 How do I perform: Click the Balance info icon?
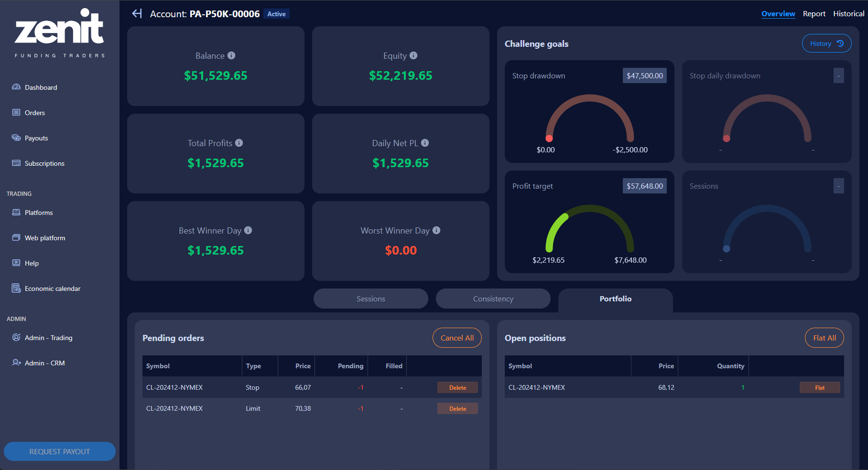[x=231, y=55]
